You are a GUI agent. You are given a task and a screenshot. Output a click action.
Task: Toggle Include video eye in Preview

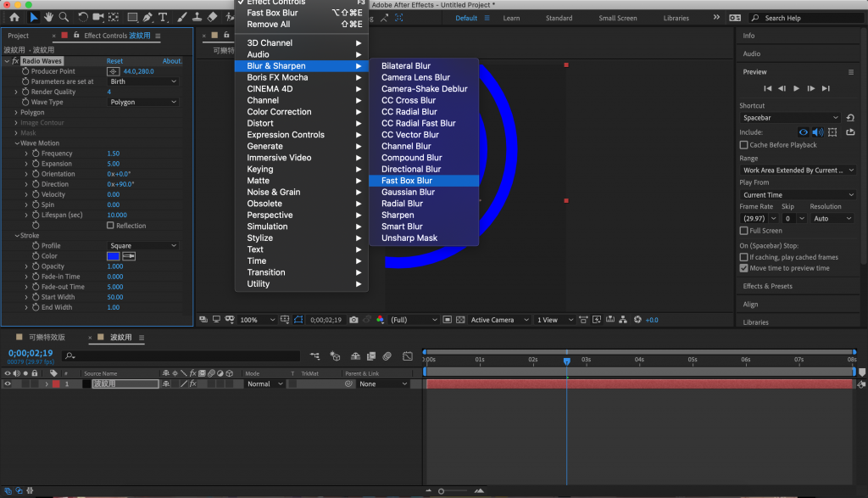[x=803, y=132]
